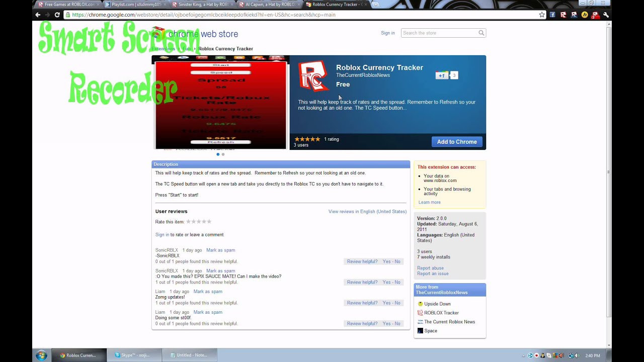644x362 pixels.
Task: Click the Upside Down extension icon
Action: [421, 304]
